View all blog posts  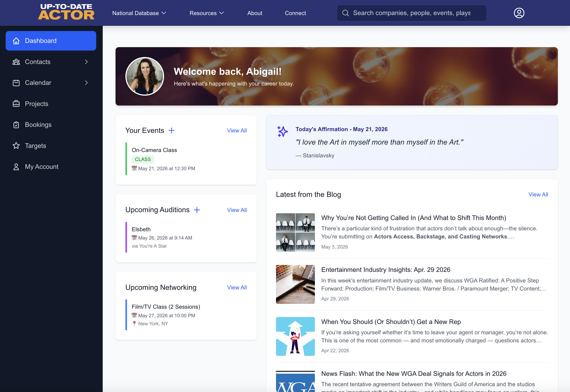[x=538, y=194]
